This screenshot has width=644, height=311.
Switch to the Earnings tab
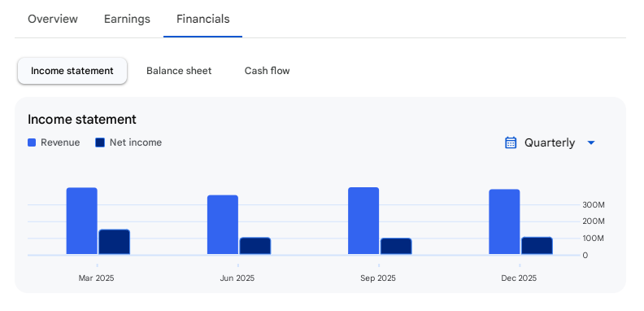[x=127, y=19]
